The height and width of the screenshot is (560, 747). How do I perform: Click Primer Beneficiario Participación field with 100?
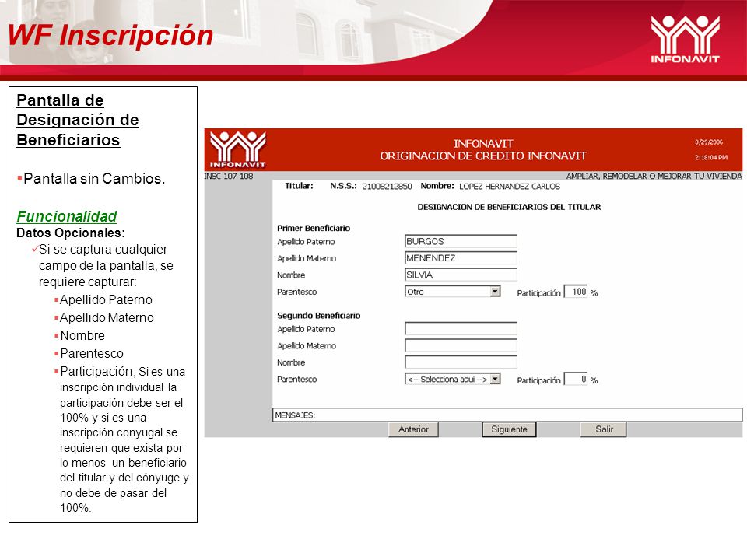(x=576, y=292)
